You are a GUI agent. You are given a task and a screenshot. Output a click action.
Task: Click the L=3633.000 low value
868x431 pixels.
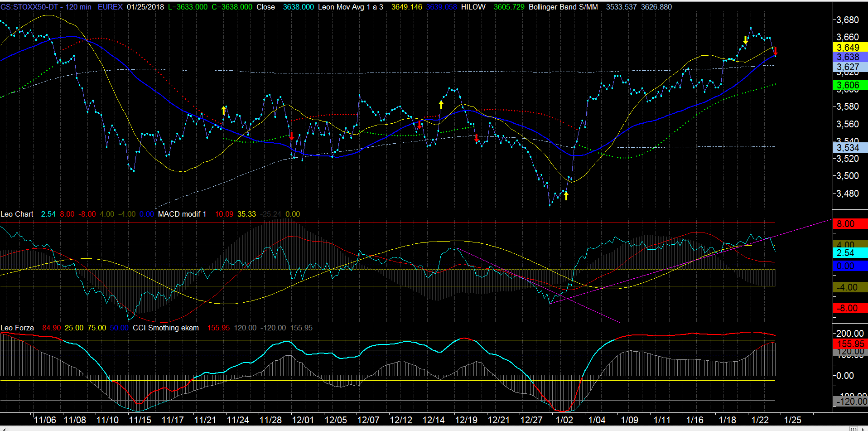[188, 7]
